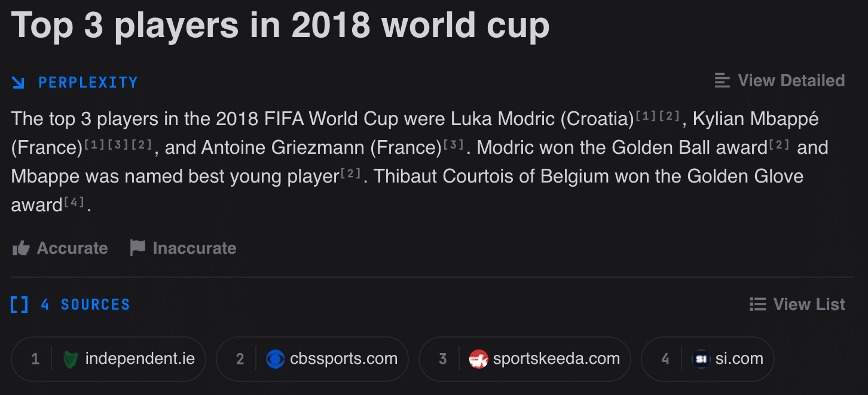This screenshot has width=868, height=395.
Task: Open the independent.ie harp favicon source
Action: [71, 359]
